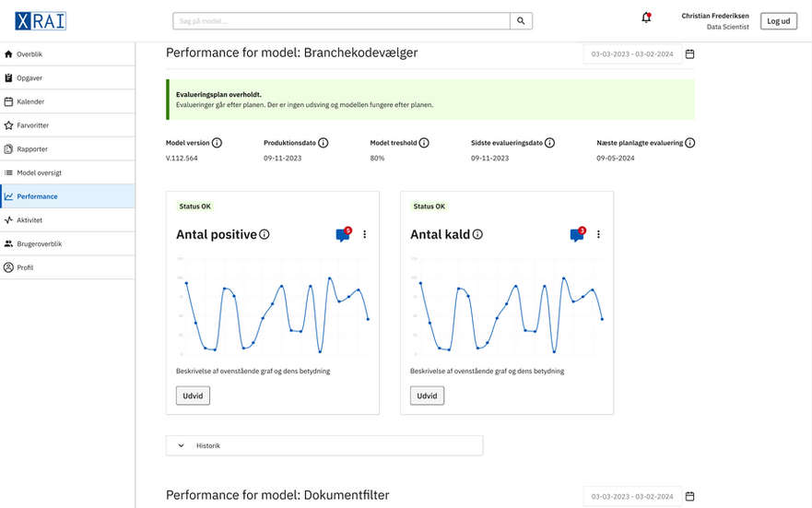812x508 pixels.
Task: Show info for Næste planlagte evaluering
Action: click(x=689, y=143)
